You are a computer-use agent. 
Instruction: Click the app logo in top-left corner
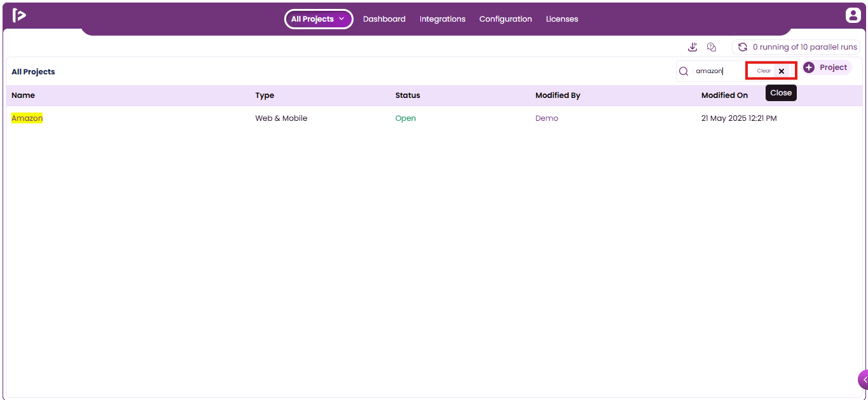(x=19, y=16)
